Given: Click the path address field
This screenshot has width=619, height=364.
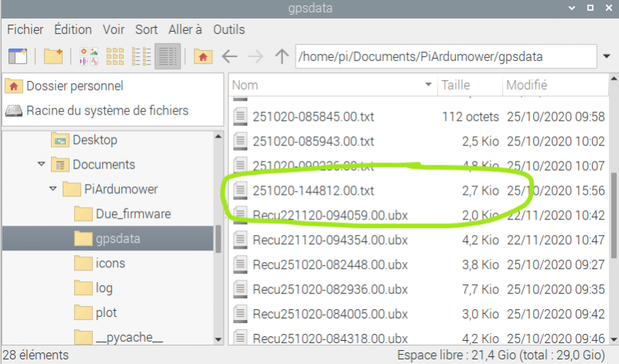Looking at the screenshot, I should [x=446, y=56].
